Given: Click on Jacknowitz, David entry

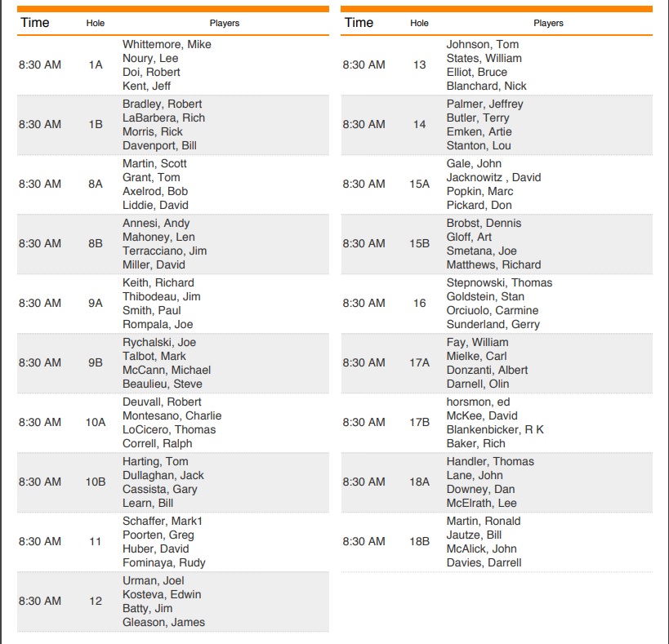Looking at the screenshot, I should 493,177.
